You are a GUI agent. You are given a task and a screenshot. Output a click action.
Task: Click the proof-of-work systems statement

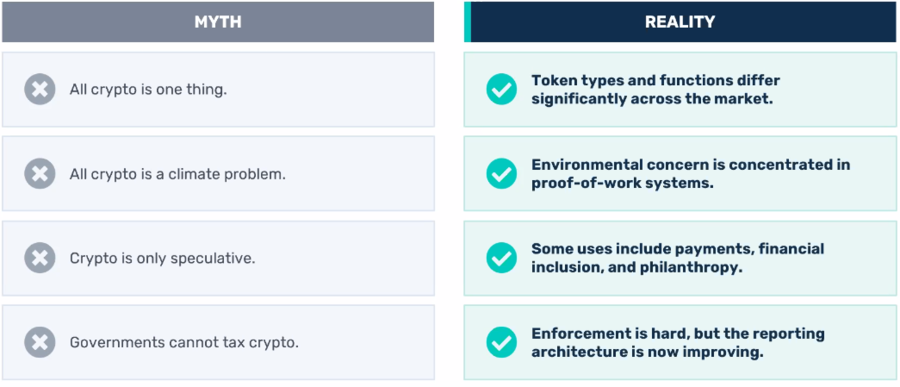690,174
